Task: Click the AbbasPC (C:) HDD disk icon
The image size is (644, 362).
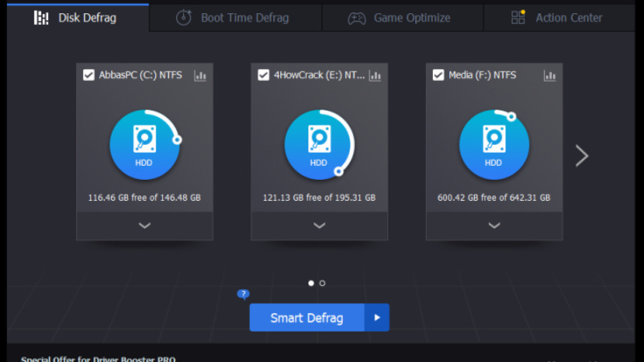Action: click(x=144, y=146)
